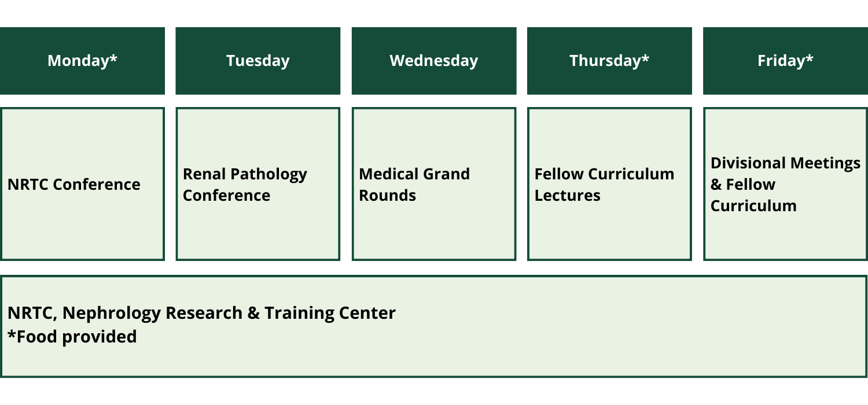Click the Monday* column header
868x405 pixels.
(82, 61)
